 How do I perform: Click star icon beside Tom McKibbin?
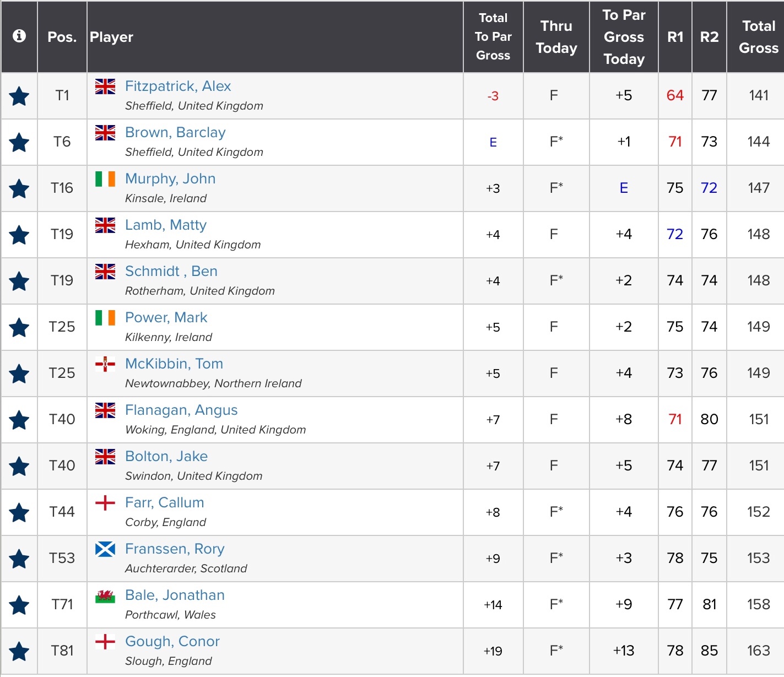pyautogui.click(x=19, y=374)
